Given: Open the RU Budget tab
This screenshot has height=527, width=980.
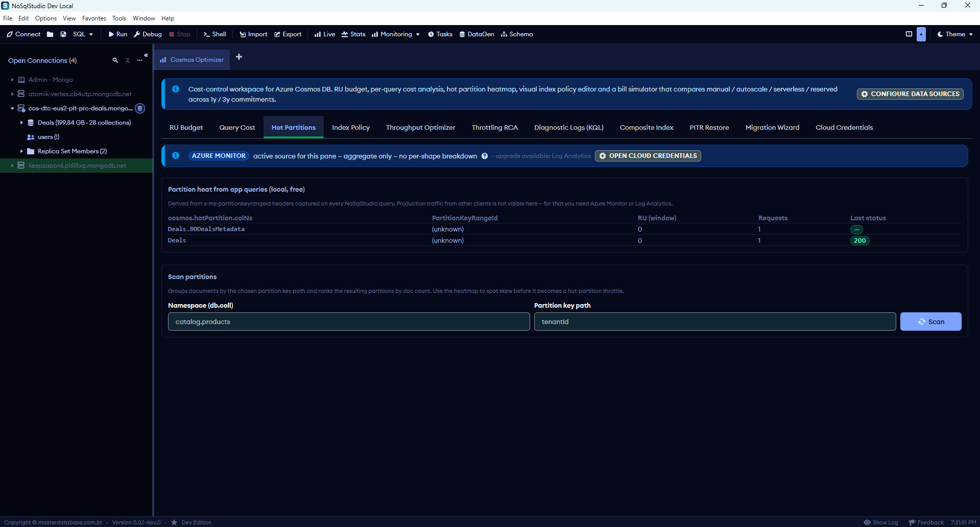Looking at the screenshot, I should coord(186,128).
